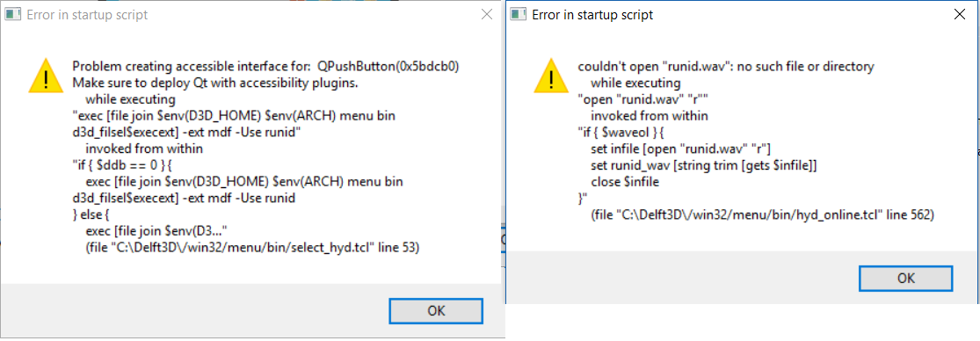Close the QPushButton accessibility error dialog

486,15
